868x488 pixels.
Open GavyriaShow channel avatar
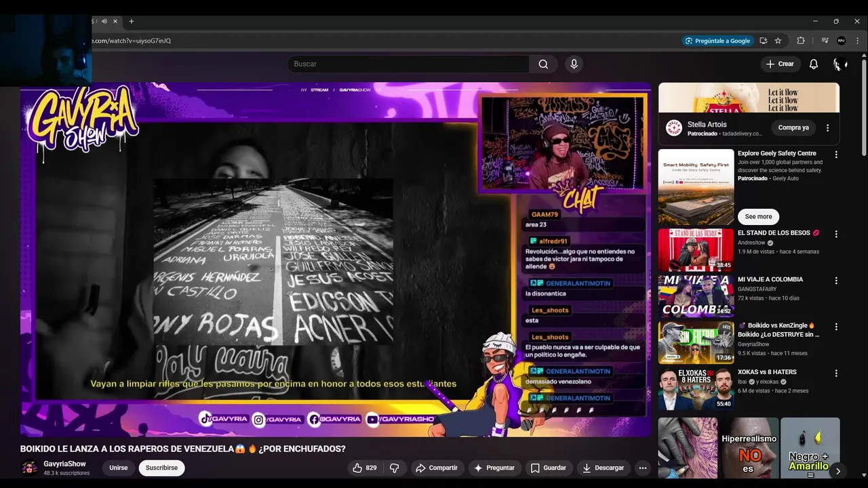[x=29, y=468]
